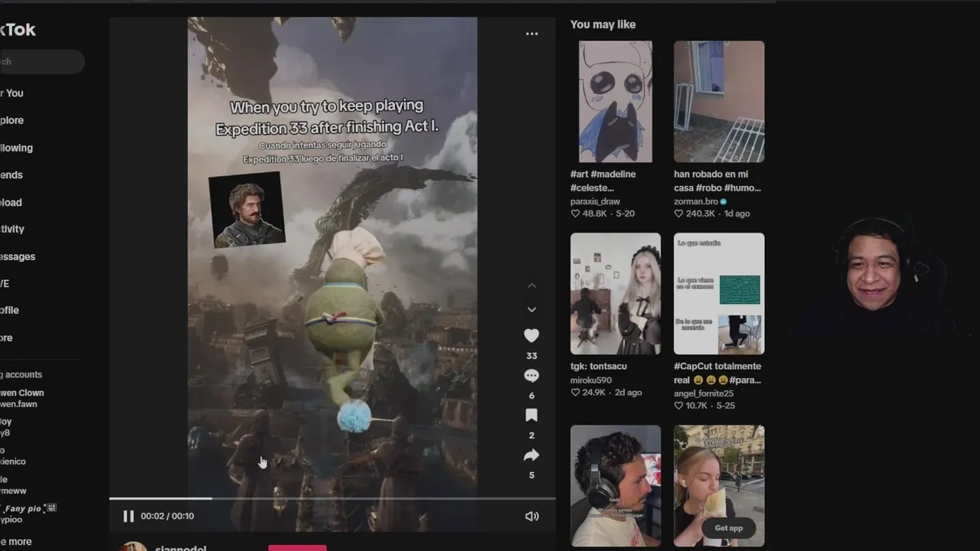Open miroku590 author link
The image size is (980, 551).
click(591, 380)
